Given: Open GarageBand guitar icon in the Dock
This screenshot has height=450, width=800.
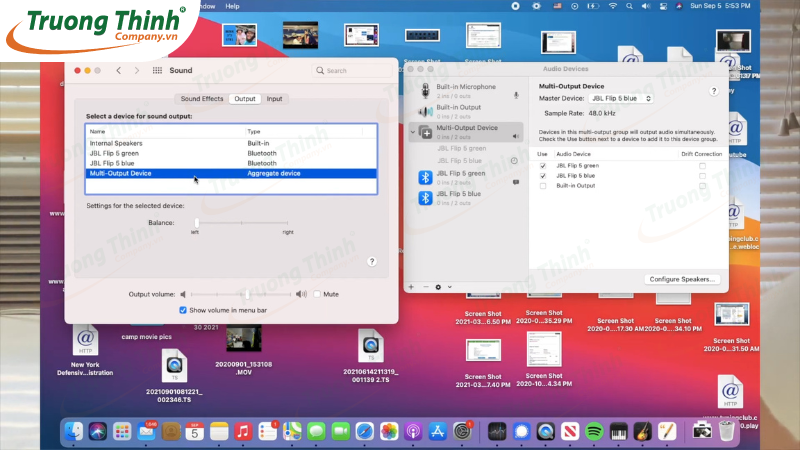Looking at the screenshot, I should [642, 432].
